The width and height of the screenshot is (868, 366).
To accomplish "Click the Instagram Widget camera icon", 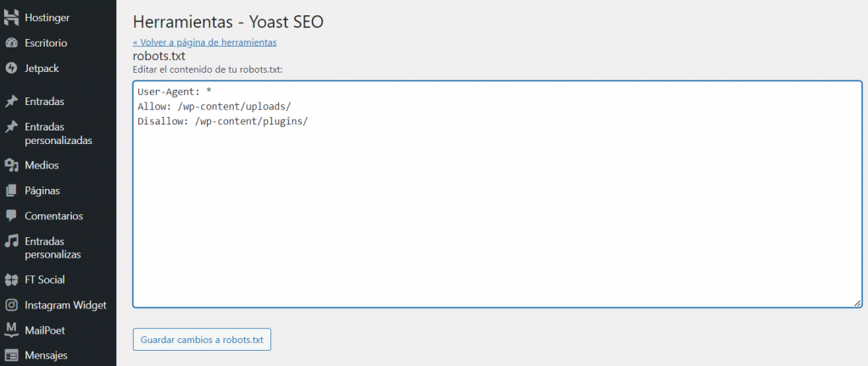I will click(12, 305).
